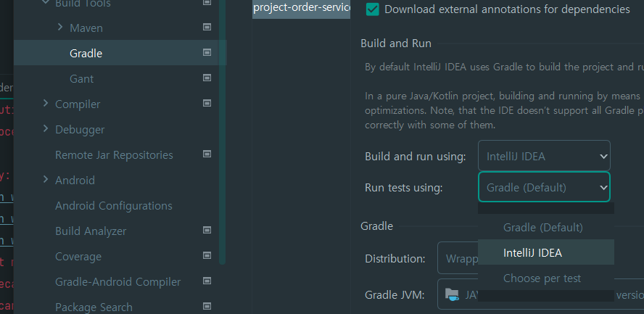Open Android Configurations settings
This screenshot has height=314, width=644.
click(114, 206)
